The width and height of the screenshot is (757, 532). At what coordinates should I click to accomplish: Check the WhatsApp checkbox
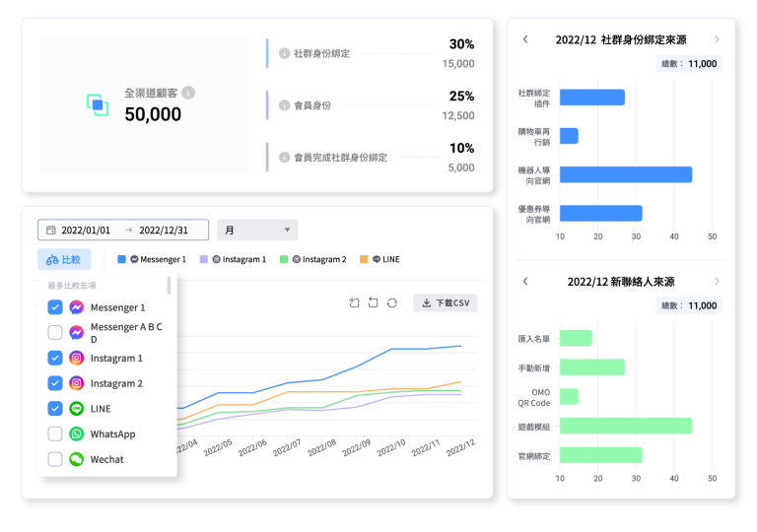point(55,434)
